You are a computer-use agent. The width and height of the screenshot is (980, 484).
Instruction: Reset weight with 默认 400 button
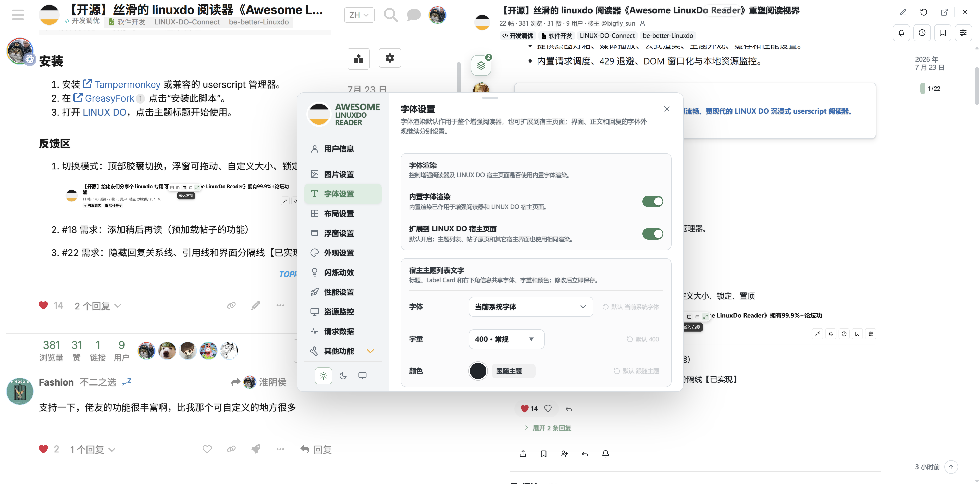(643, 339)
